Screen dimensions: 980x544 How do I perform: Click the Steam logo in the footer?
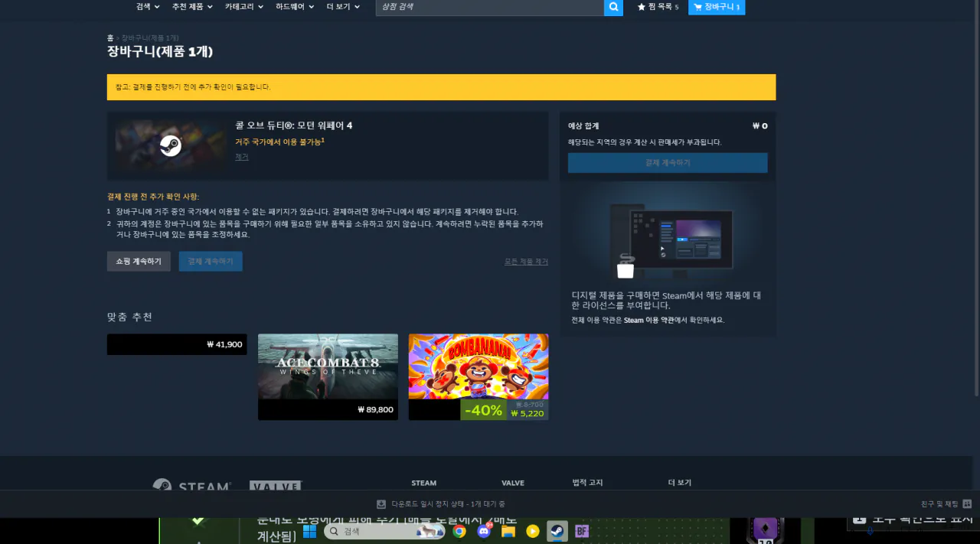click(191, 487)
